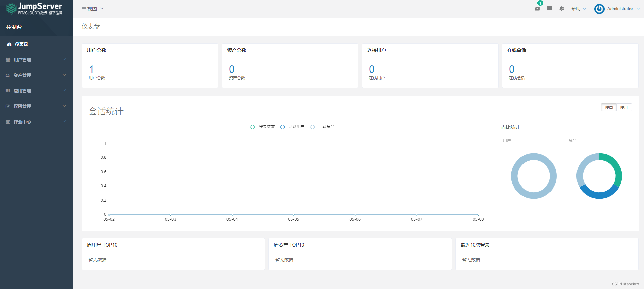Switch chart to 按月 view

pos(624,107)
